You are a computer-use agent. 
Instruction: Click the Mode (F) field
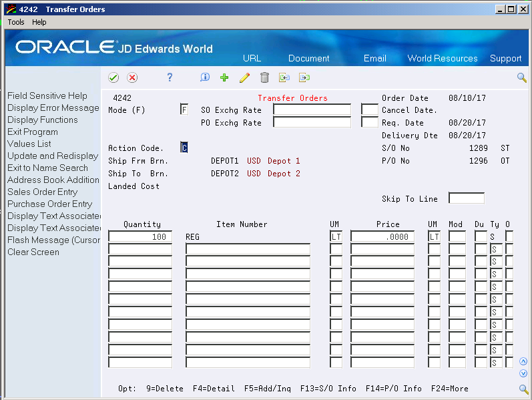tap(184, 110)
